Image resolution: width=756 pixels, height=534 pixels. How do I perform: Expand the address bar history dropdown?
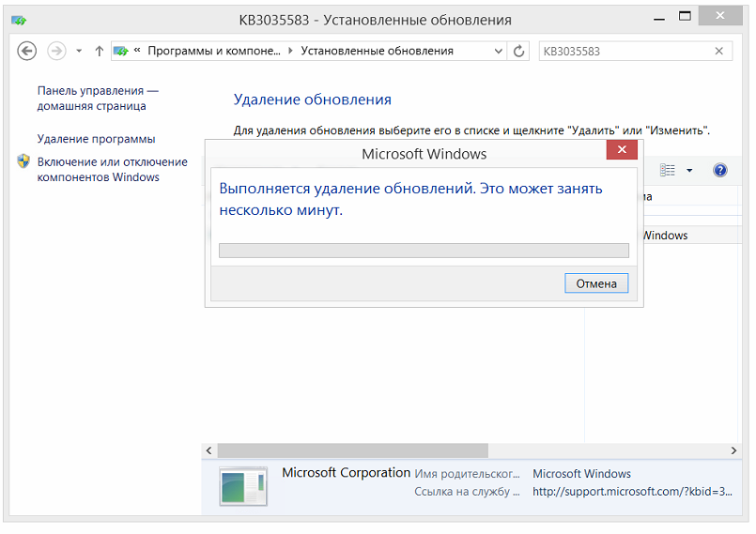(x=496, y=52)
